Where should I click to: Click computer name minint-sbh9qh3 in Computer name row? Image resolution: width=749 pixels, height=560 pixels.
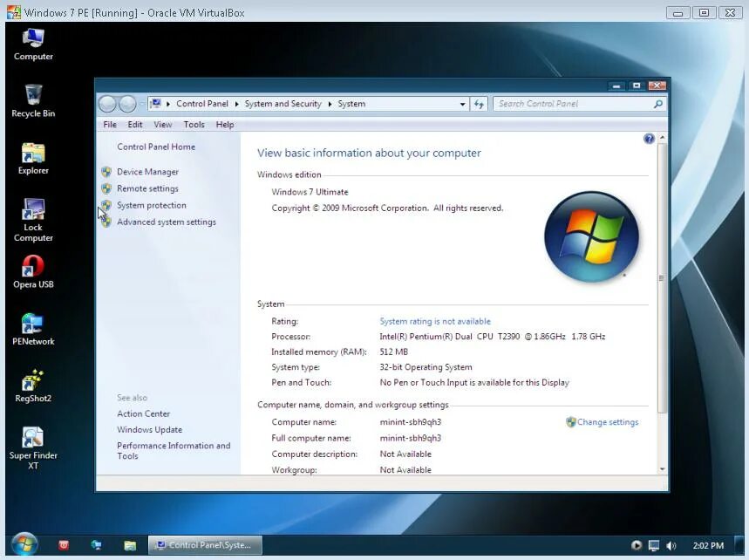(411, 422)
